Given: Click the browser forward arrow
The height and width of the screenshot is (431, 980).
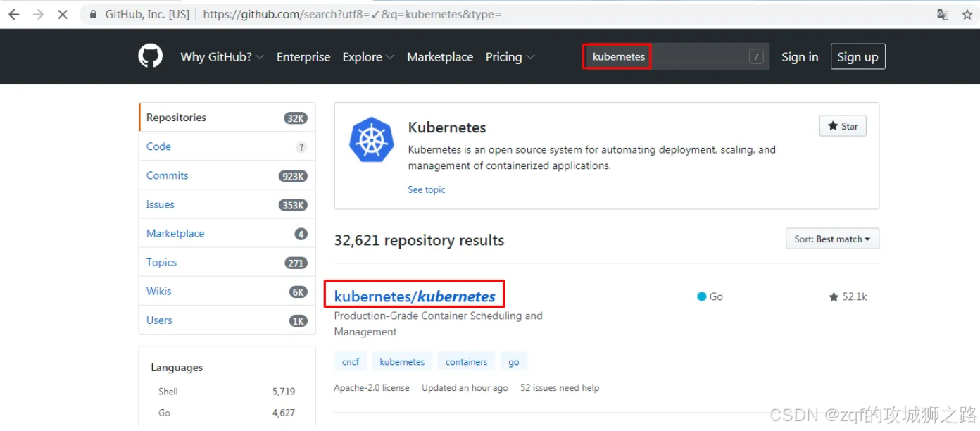Looking at the screenshot, I should [38, 14].
